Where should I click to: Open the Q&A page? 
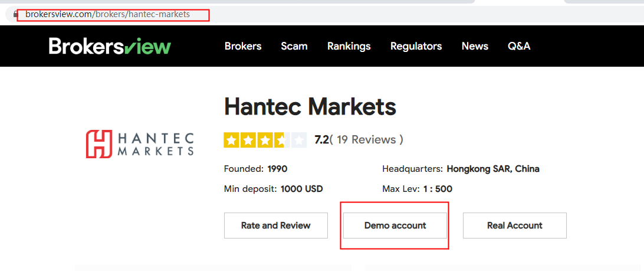(x=519, y=46)
